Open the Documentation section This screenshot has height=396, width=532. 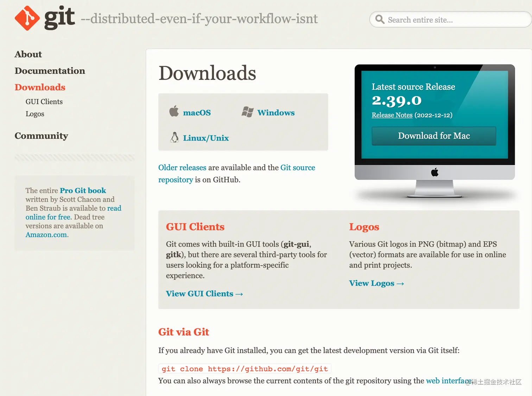click(50, 71)
